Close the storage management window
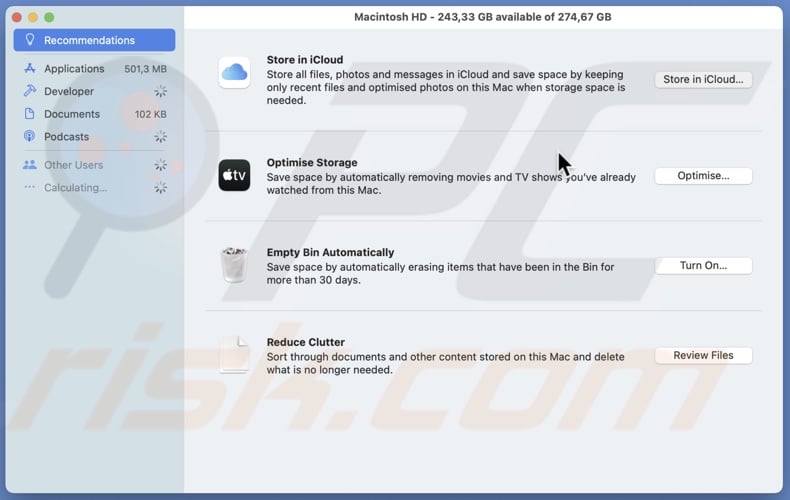790x500 pixels. pos(17,17)
